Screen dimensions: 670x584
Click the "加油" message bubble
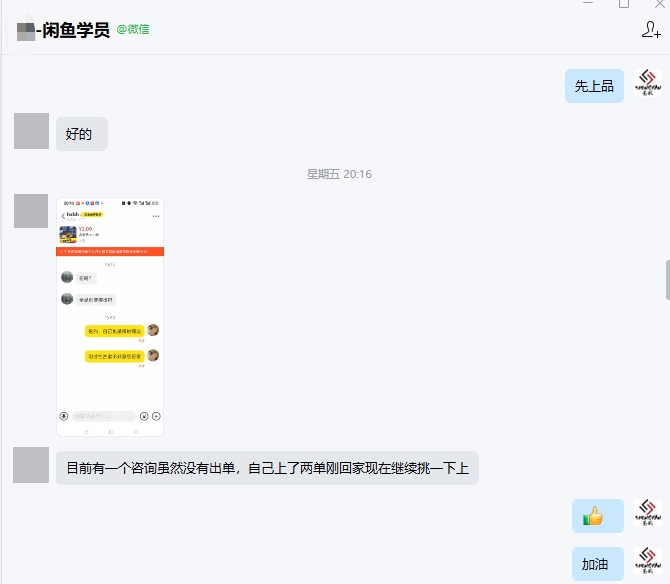[x=597, y=563]
